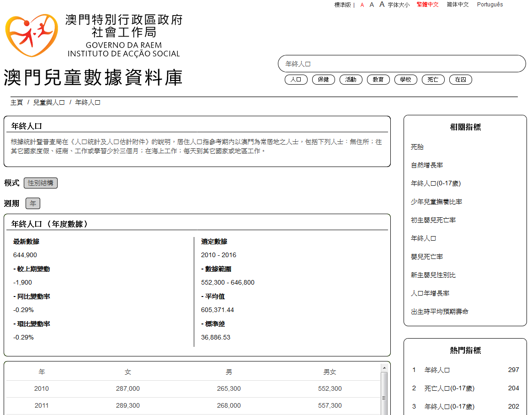Click the 552,300 total for 2010
Image resolution: width=532 pixels, height=415 pixels.
[x=330, y=388]
